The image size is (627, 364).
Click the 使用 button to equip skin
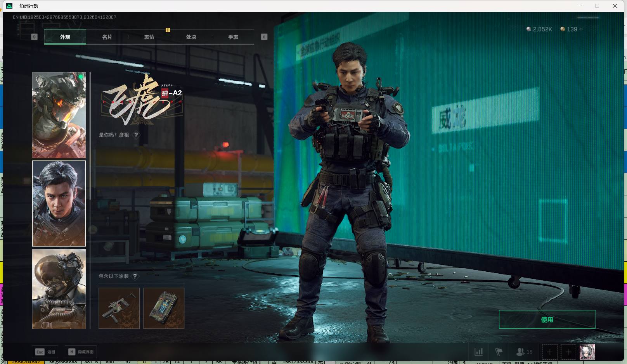pyautogui.click(x=547, y=319)
